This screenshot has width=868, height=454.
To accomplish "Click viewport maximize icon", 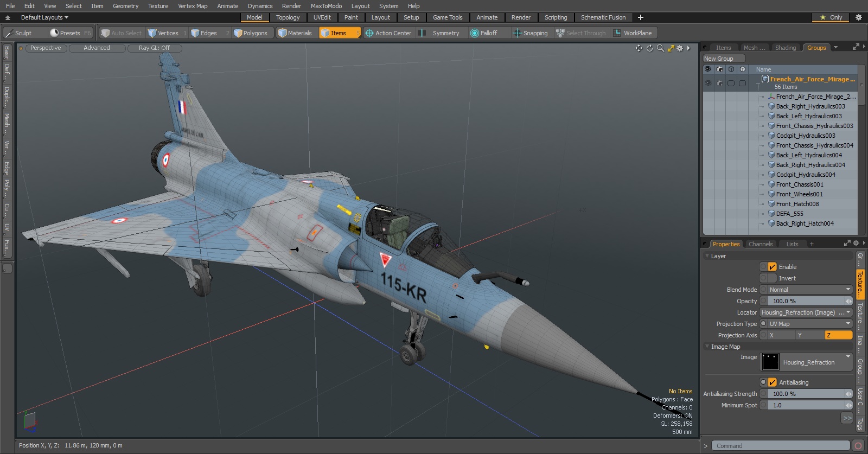I will (671, 48).
